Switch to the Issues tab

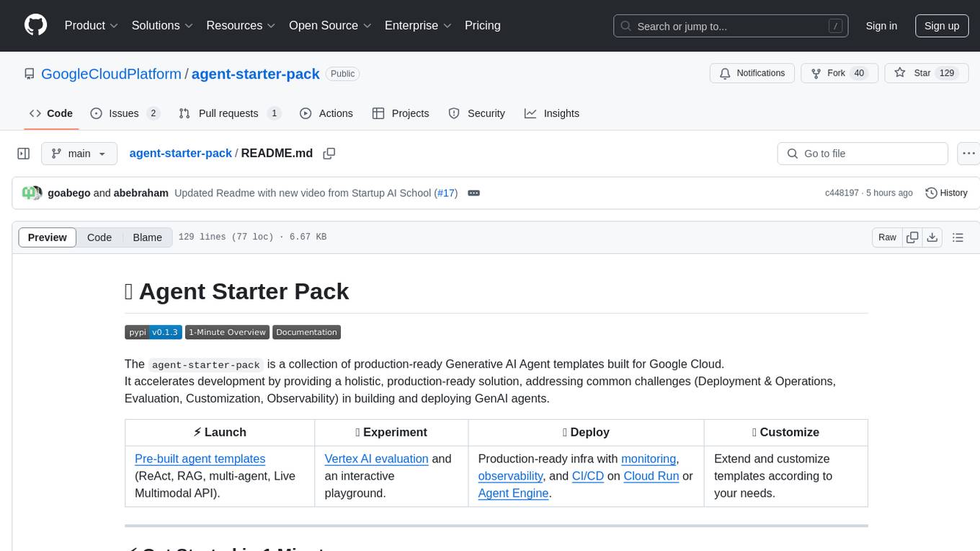coord(125,113)
